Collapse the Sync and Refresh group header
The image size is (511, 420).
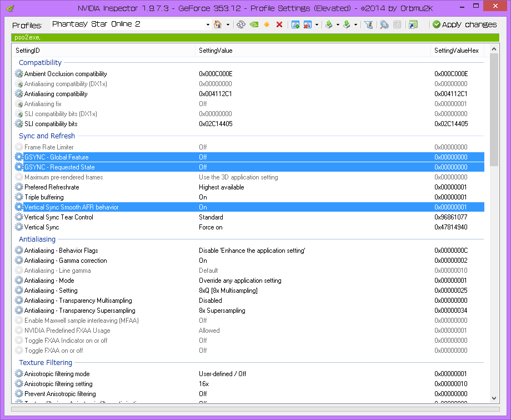pyautogui.click(x=47, y=136)
